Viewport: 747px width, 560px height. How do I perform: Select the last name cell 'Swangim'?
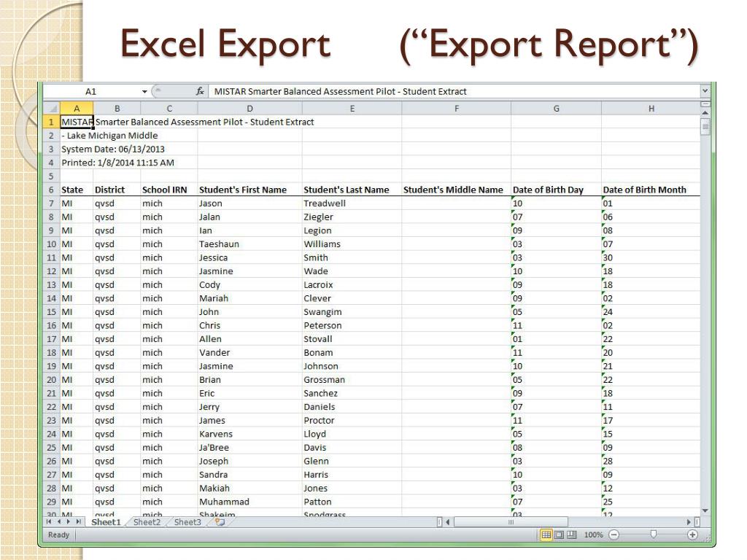click(352, 312)
